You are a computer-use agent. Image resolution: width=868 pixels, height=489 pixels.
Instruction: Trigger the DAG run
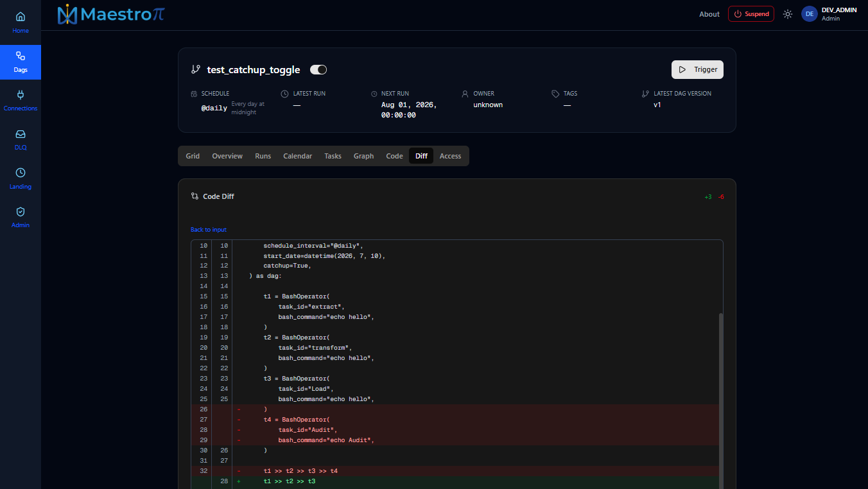pos(697,69)
